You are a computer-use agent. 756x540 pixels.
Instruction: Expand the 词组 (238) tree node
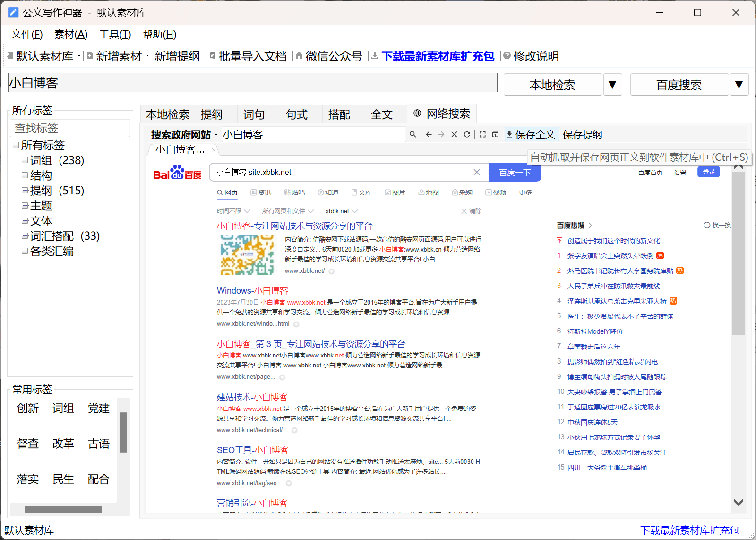tap(25, 160)
